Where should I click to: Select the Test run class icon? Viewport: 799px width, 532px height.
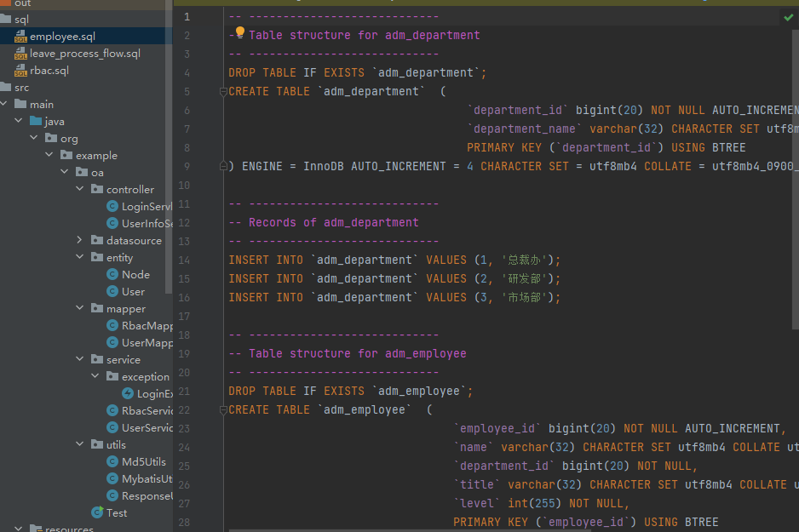pyautogui.click(x=98, y=512)
